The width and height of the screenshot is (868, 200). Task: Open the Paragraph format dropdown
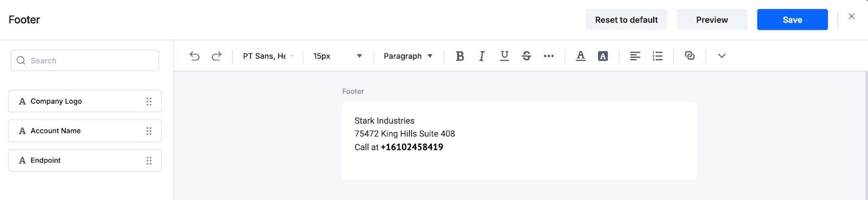pos(408,56)
